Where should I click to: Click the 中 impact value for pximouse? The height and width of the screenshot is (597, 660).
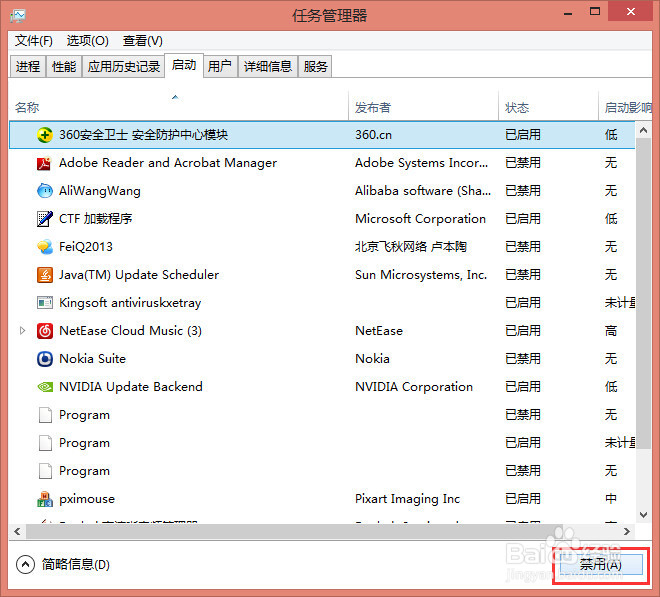[611, 499]
